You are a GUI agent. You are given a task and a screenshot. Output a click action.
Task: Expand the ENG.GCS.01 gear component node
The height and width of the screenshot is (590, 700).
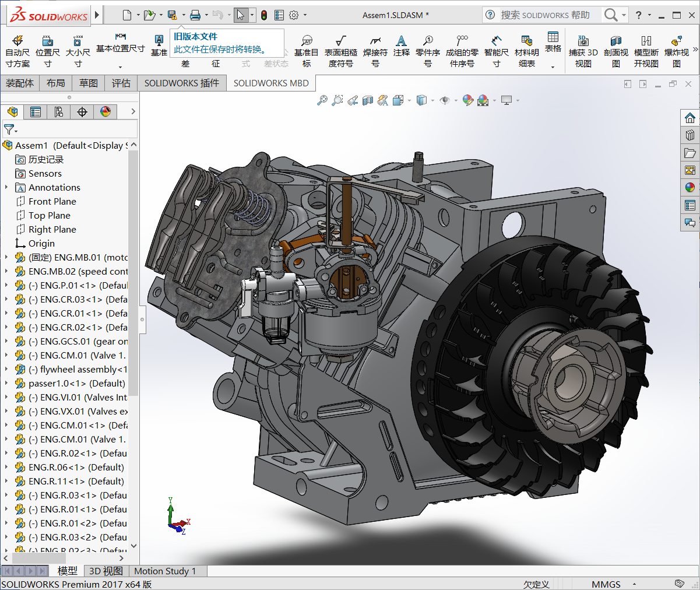tap(6, 341)
